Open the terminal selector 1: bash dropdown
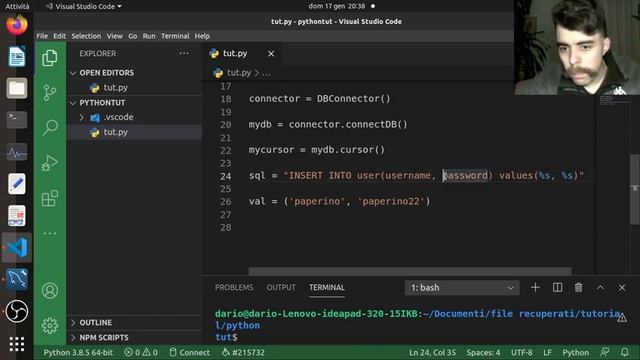Viewport: 640px width, 360px height. pos(462,288)
